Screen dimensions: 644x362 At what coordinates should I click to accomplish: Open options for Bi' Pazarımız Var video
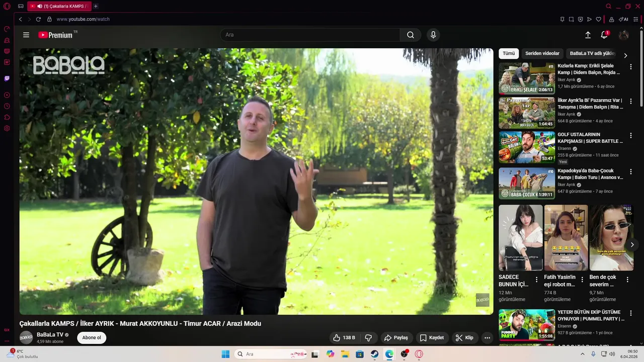(x=631, y=101)
